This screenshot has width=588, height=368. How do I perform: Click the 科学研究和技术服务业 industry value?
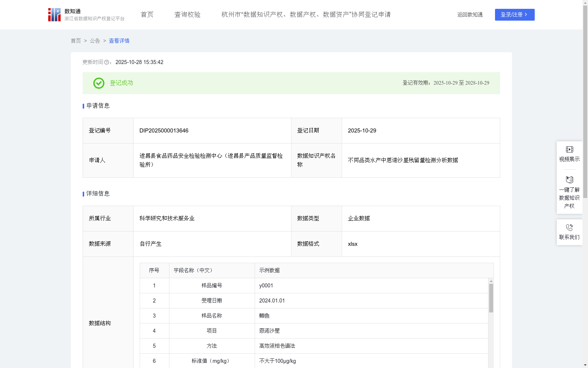[x=167, y=218]
